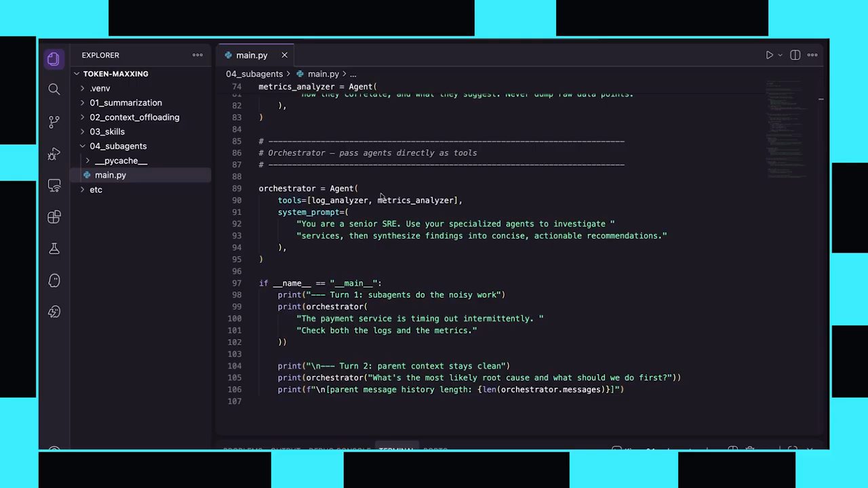Screen dimensions: 868x488
Task: Click the sticky line 'metrics_analyzer = Agent('
Action: pos(317,87)
